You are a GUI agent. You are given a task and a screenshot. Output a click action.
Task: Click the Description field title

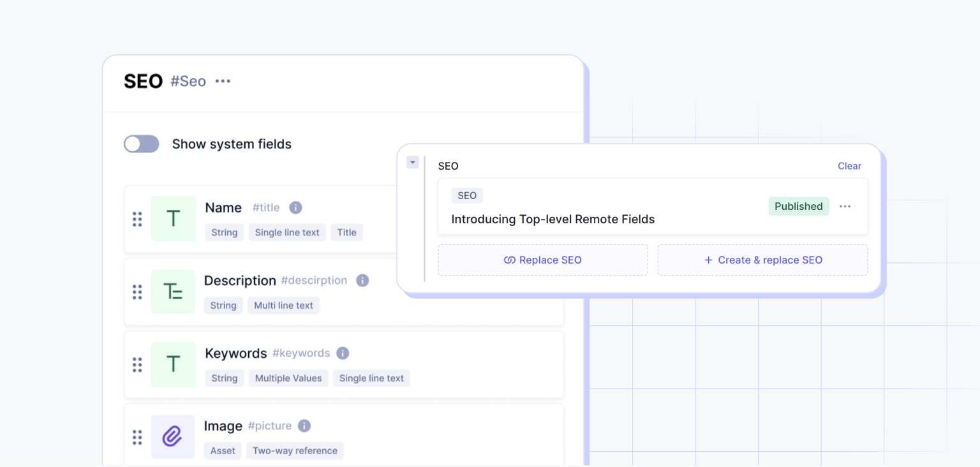pyautogui.click(x=240, y=280)
